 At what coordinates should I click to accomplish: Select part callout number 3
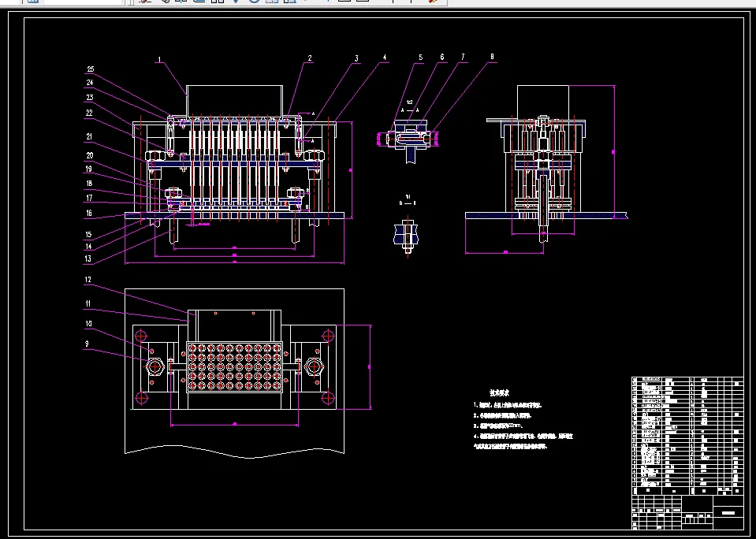356,58
